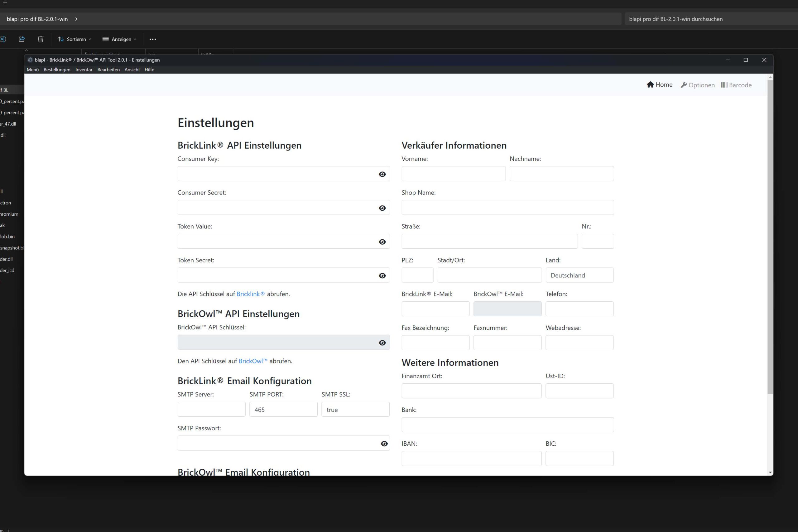
Task: Click the SMTP Server input field
Action: pyautogui.click(x=211, y=409)
